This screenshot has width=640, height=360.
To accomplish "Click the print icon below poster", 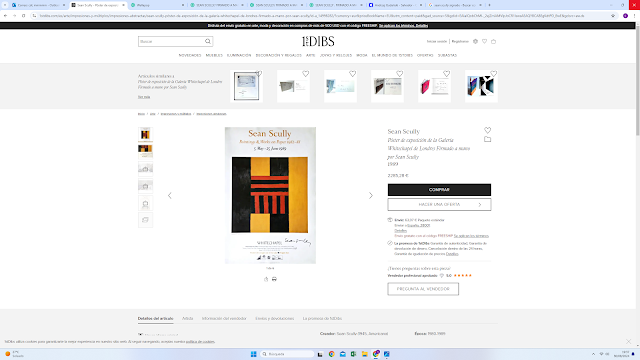I will (x=274, y=279).
